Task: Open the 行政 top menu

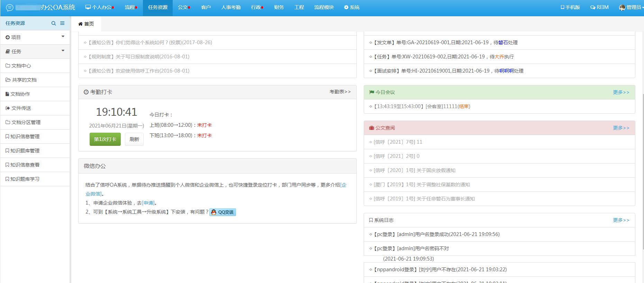Action: tap(257, 7)
